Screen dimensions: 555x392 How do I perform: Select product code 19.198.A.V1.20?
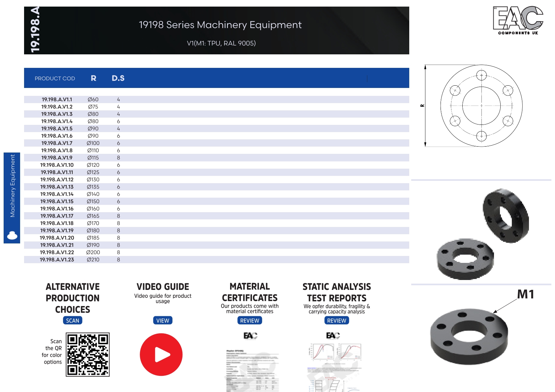pos(57,238)
